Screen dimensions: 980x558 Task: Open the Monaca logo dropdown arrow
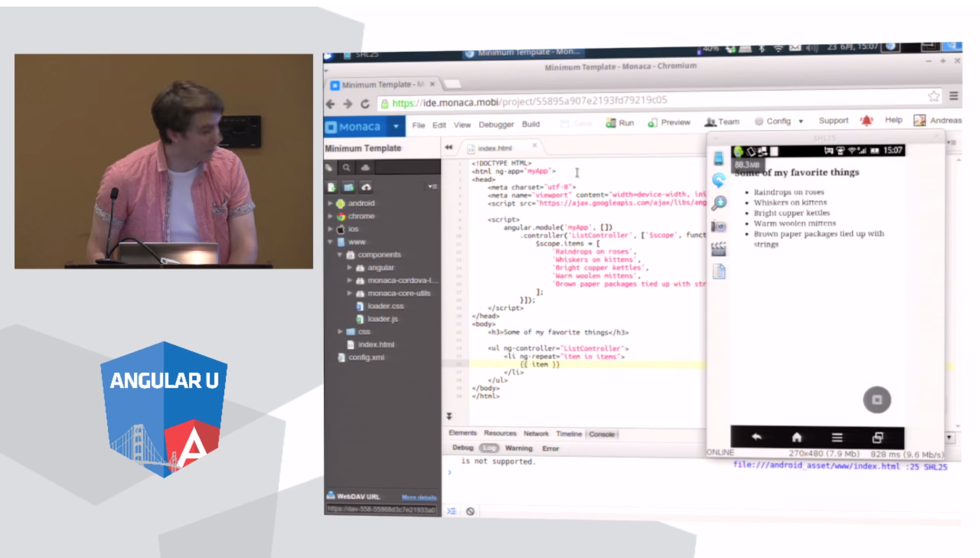(396, 126)
